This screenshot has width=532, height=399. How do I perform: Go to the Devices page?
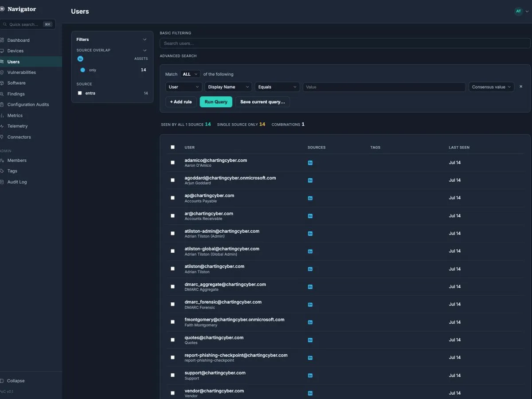point(16,51)
